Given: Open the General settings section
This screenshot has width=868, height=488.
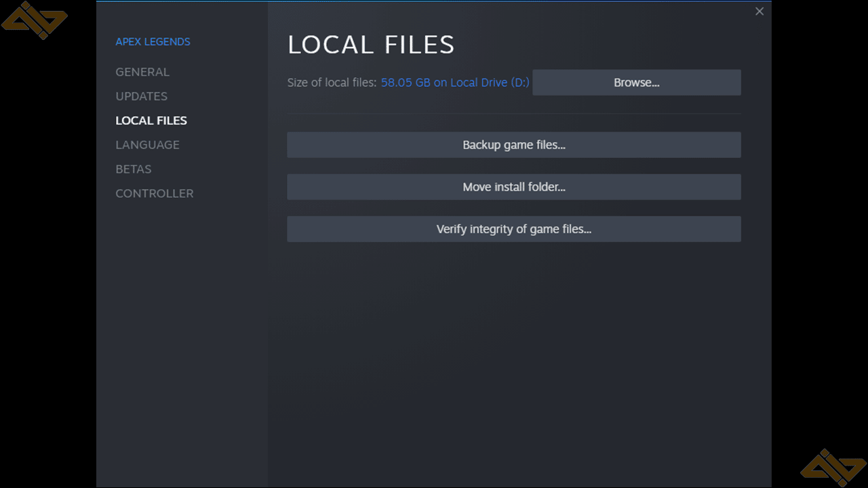Looking at the screenshot, I should point(142,72).
